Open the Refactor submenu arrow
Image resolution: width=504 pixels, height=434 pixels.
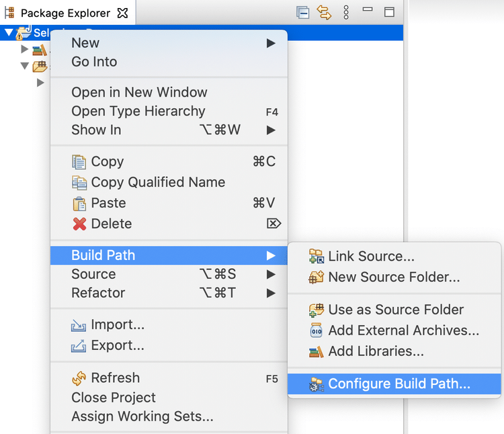point(271,293)
